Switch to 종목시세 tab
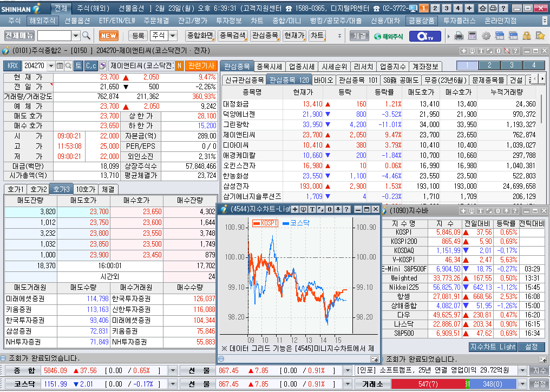The height and width of the screenshot is (392, 550). [x=269, y=67]
